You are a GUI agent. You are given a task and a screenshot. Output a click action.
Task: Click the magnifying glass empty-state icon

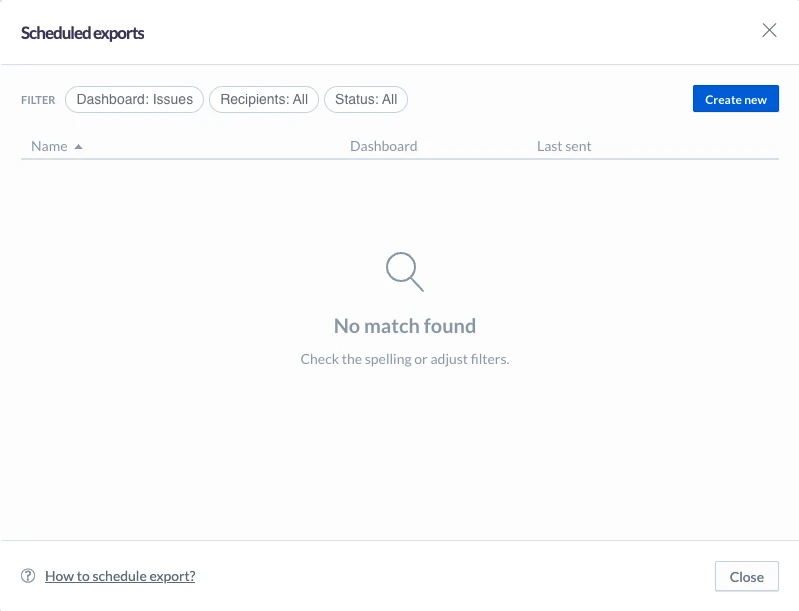[405, 272]
